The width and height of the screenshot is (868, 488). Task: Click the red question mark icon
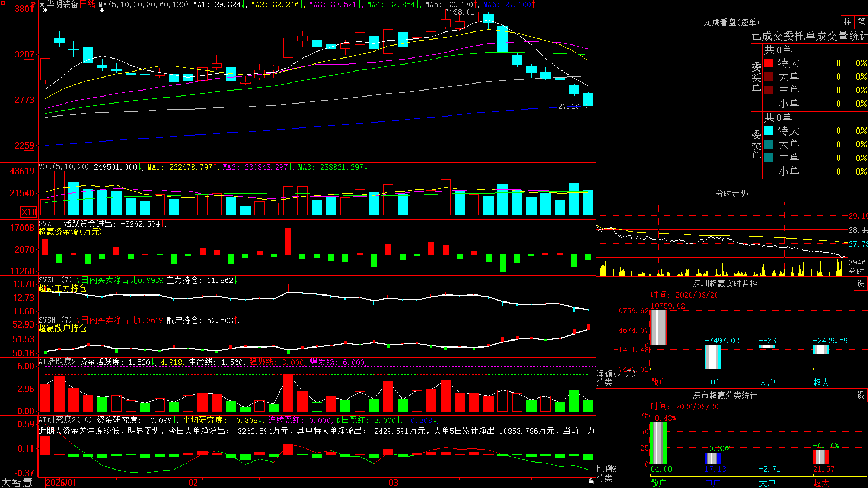click(33, 4)
